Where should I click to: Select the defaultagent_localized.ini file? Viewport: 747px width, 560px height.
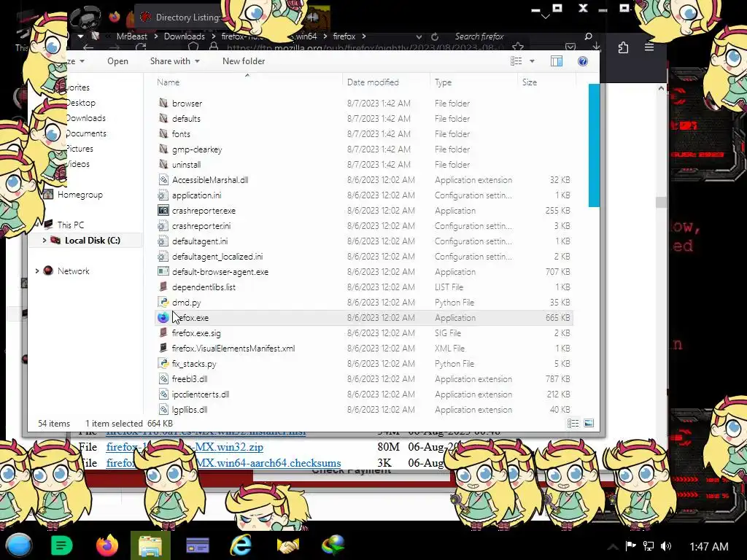tap(217, 256)
